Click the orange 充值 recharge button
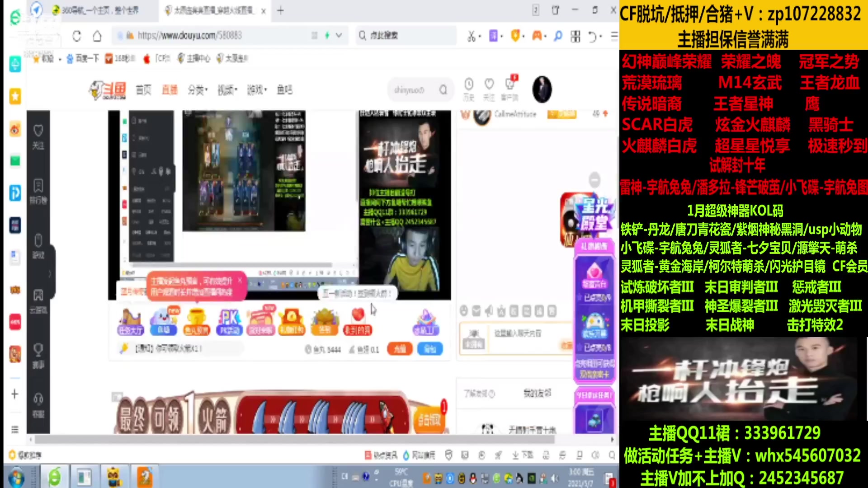 (x=400, y=349)
